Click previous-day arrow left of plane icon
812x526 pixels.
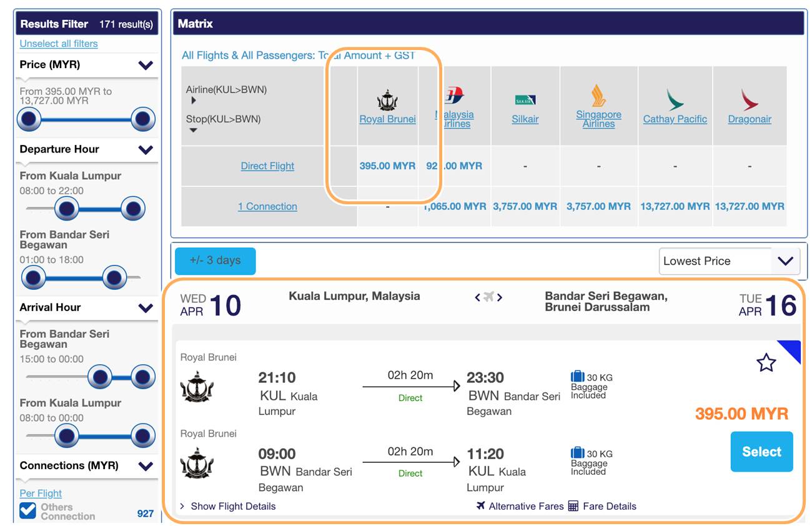tap(478, 297)
